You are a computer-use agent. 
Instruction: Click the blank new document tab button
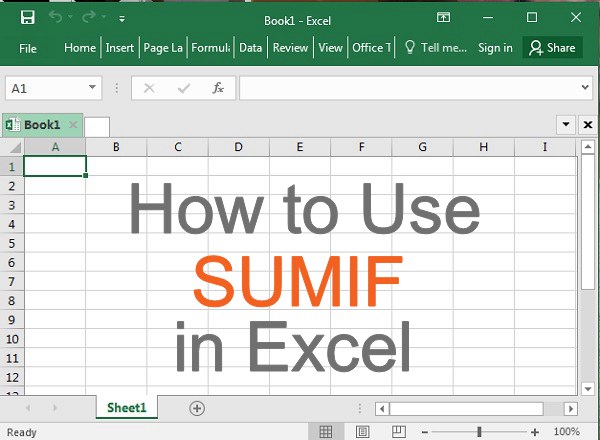pyautogui.click(x=97, y=127)
